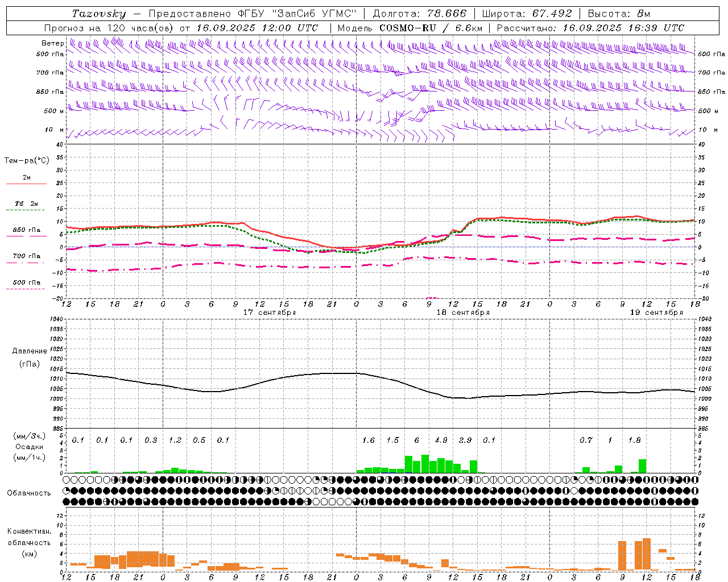Click dashed line sample under 'Td 2м' legend

(x=25, y=210)
